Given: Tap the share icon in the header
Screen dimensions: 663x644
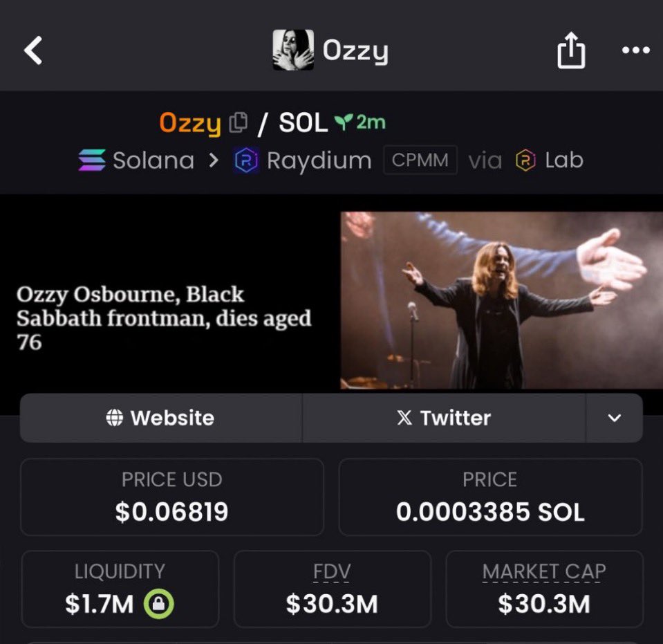Looking at the screenshot, I should click(571, 50).
